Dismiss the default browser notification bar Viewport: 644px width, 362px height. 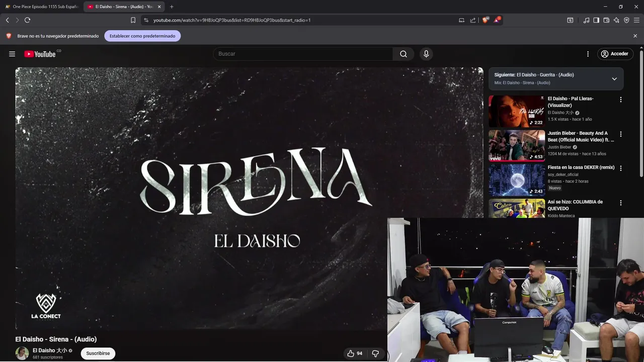(x=635, y=36)
